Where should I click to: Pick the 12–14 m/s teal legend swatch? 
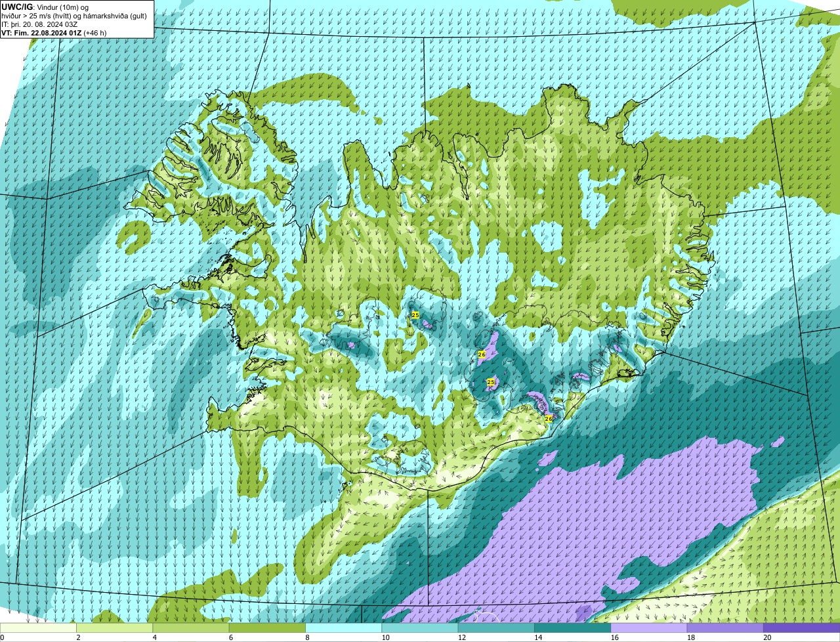pyautogui.click(x=496, y=628)
